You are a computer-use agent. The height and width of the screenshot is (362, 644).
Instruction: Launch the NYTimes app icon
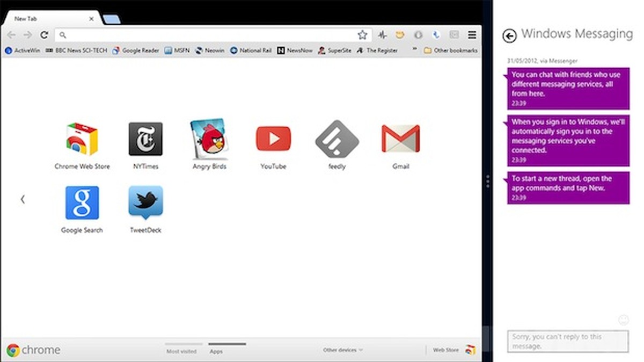pyautogui.click(x=145, y=139)
